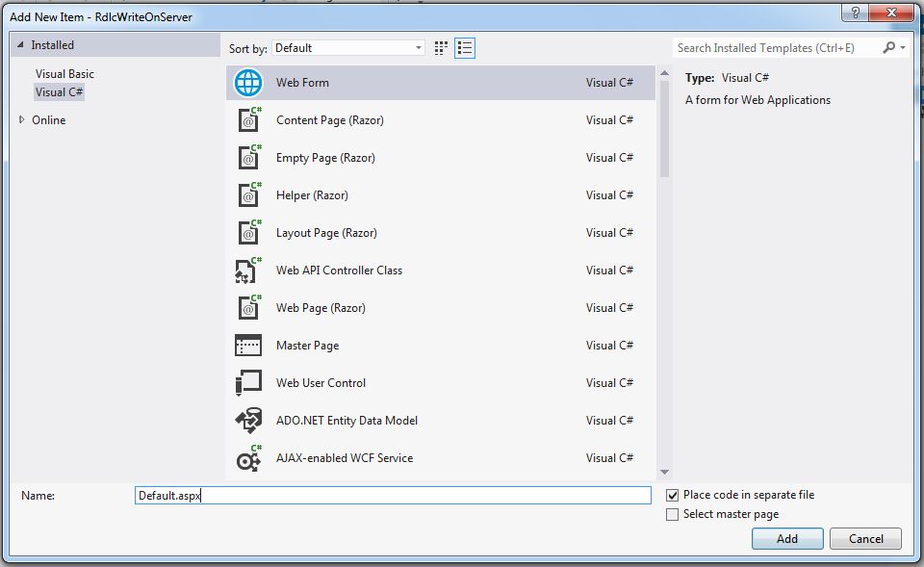924x567 pixels.
Task: Select Visual Basic in templates tree
Action: pyautogui.click(x=64, y=74)
